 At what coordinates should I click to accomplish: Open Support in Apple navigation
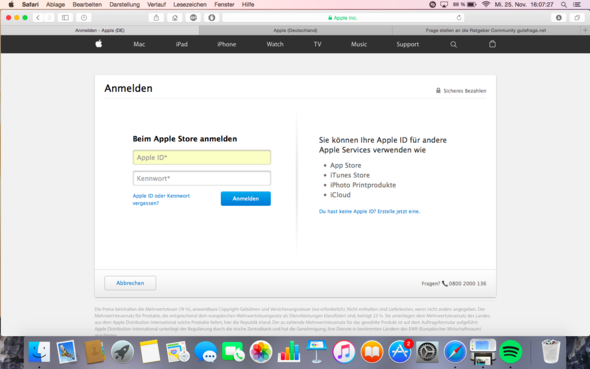pos(408,44)
